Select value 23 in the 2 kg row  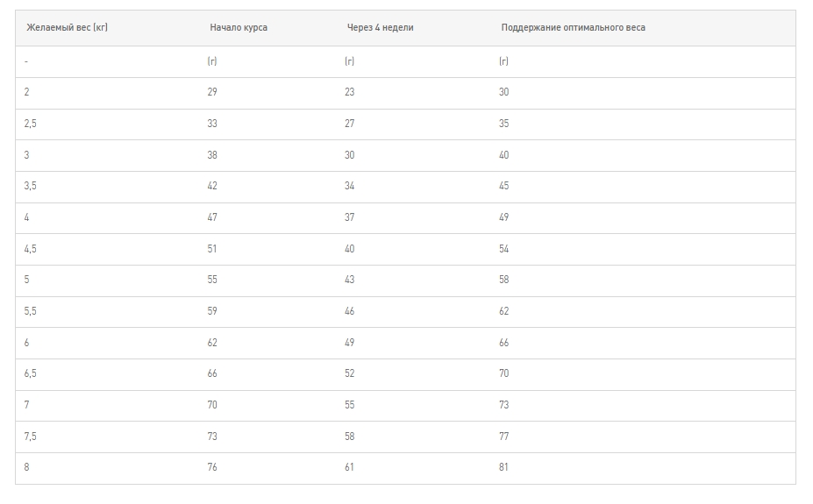350,92
